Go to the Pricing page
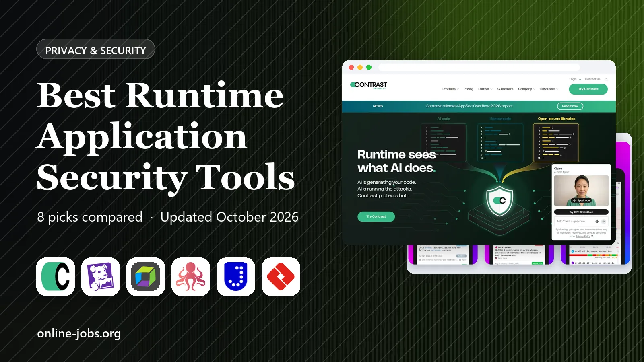This screenshot has width=644, height=362. click(469, 89)
